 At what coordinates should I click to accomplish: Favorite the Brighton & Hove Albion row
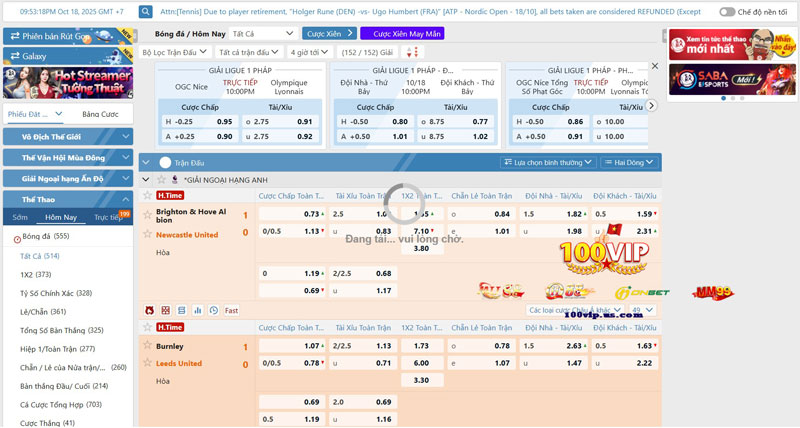point(147,214)
